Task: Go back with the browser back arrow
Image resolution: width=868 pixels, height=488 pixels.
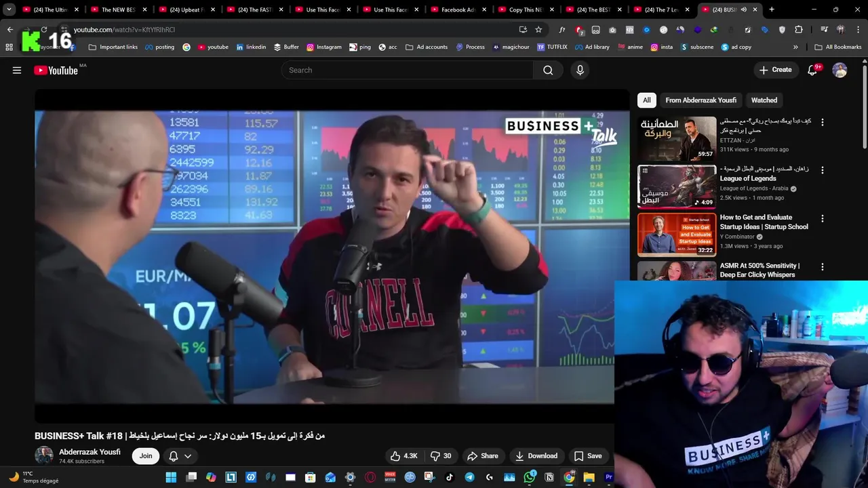Action: [x=9, y=30]
